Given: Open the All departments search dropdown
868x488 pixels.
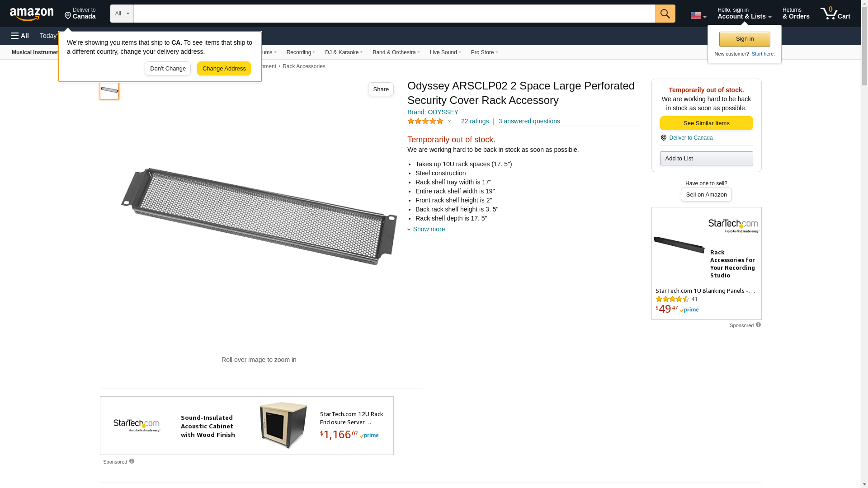Looking at the screenshot, I should coord(122,14).
